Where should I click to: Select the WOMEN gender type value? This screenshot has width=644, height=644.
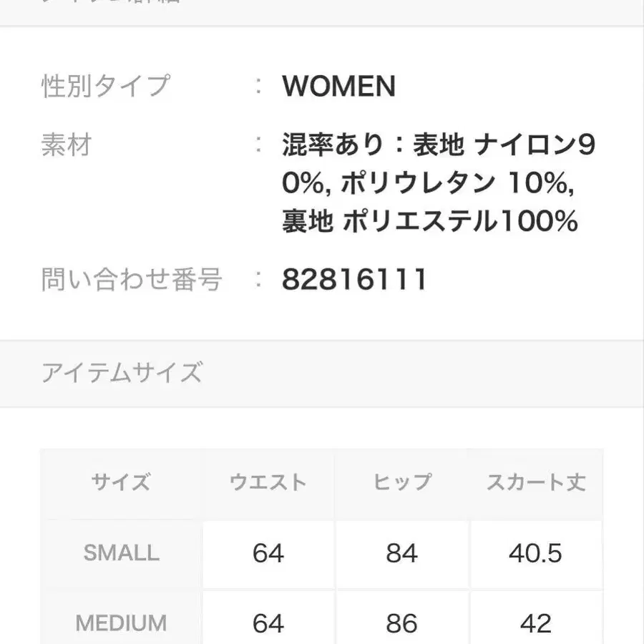coord(338,87)
